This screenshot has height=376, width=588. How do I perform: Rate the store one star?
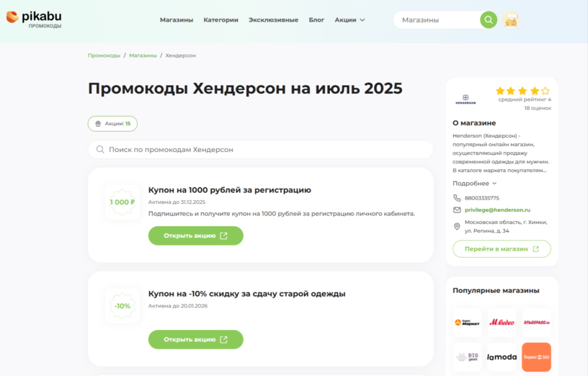click(500, 91)
